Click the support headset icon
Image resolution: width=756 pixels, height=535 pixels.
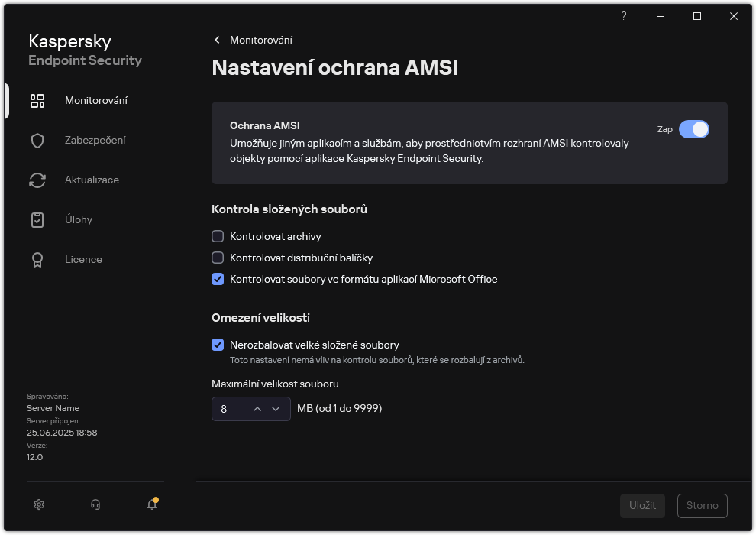coord(95,504)
